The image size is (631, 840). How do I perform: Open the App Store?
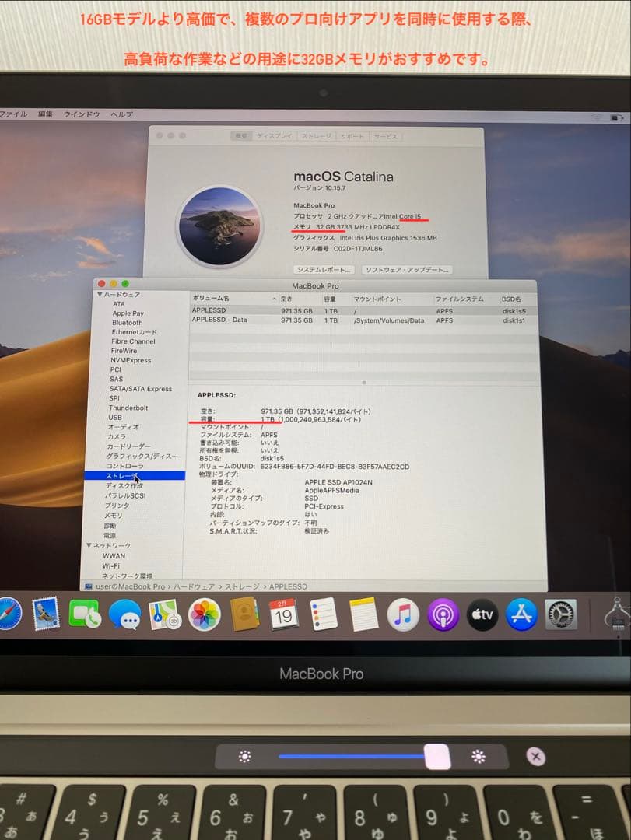click(x=521, y=614)
